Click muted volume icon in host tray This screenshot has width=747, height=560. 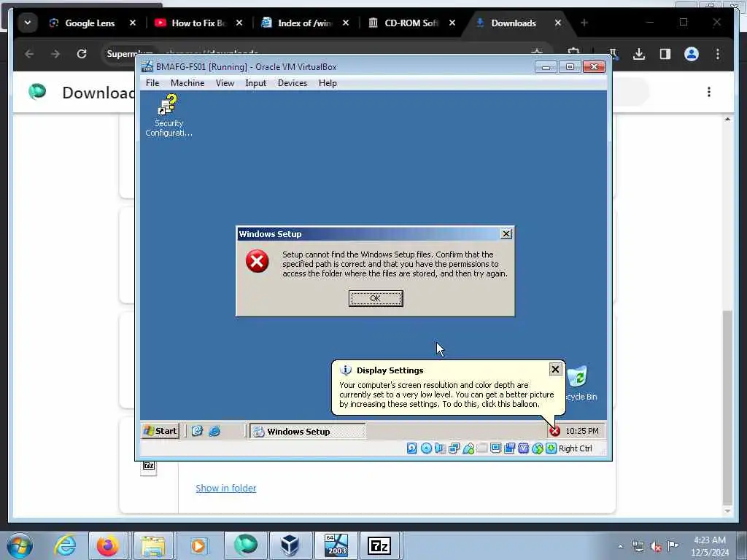(x=656, y=546)
